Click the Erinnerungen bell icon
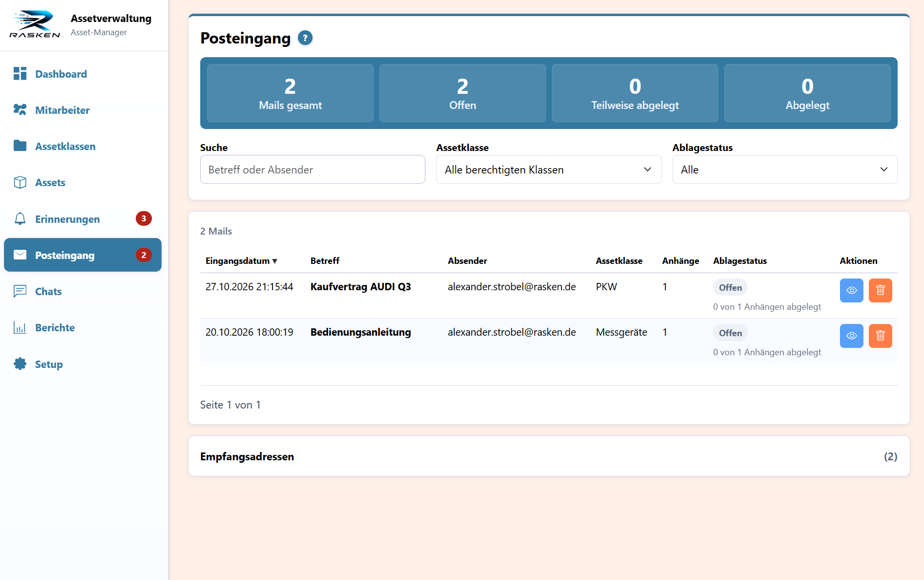The width and height of the screenshot is (924, 580). click(20, 219)
